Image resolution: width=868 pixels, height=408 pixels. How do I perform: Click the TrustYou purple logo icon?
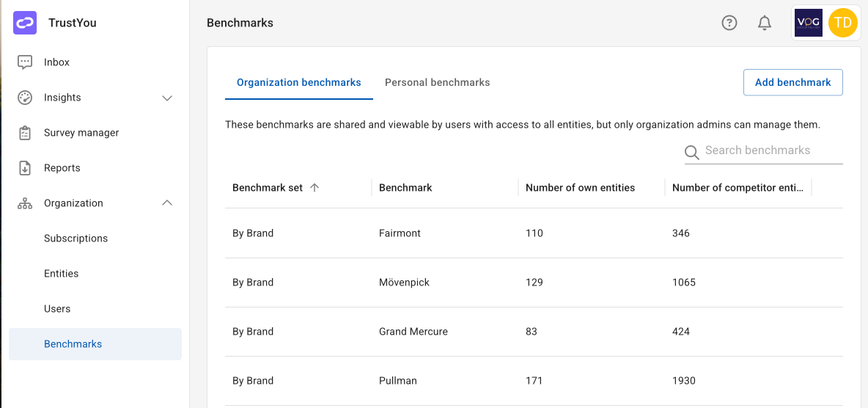(x=25, y=23)
